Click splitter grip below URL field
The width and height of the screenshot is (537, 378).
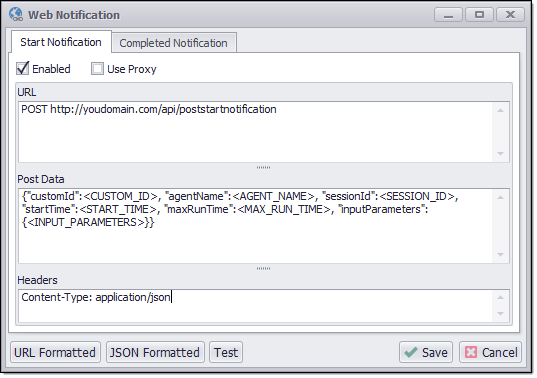pyautogui.click(x=263, y=167)
